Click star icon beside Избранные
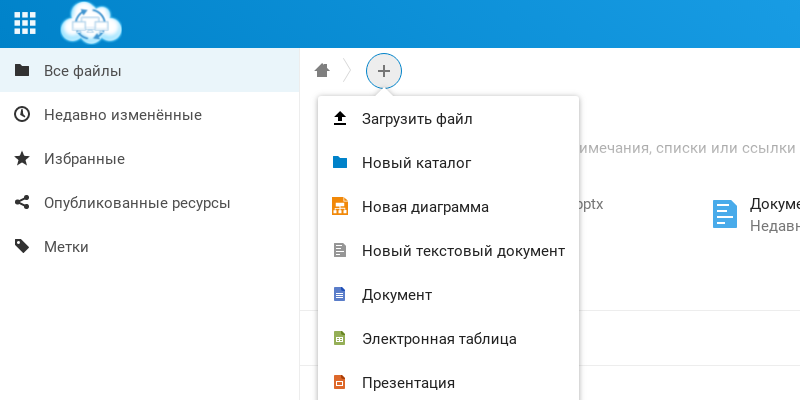Screen dimensions: 800x400 (x=22, y=158)
